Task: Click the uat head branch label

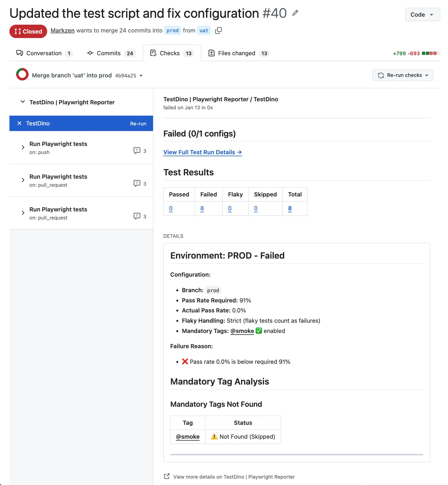Action: (204, 31)
